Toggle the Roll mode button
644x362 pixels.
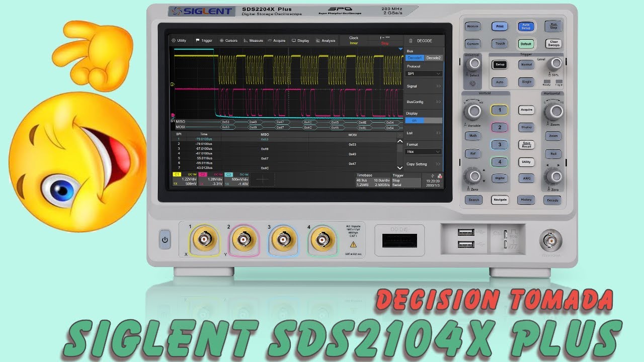click(553, 154)
